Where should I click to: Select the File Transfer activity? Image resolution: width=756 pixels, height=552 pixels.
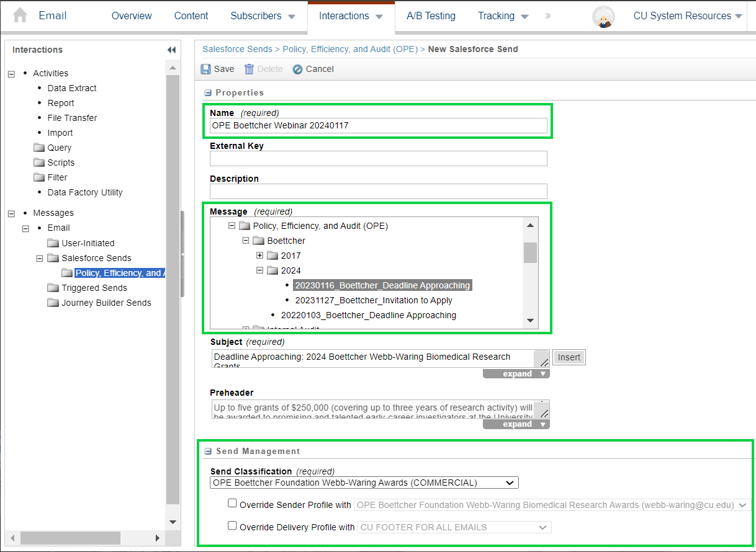tap(72, 118)
